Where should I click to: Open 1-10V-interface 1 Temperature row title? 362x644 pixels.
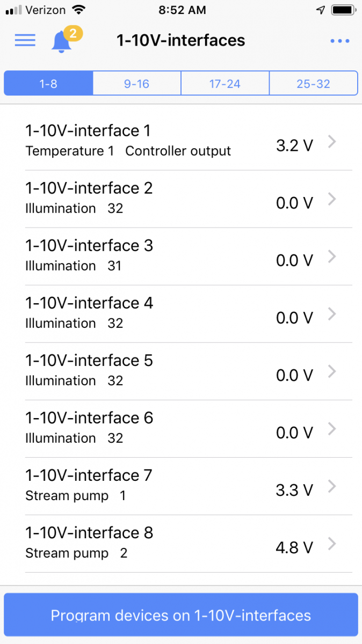coord(88,131)
